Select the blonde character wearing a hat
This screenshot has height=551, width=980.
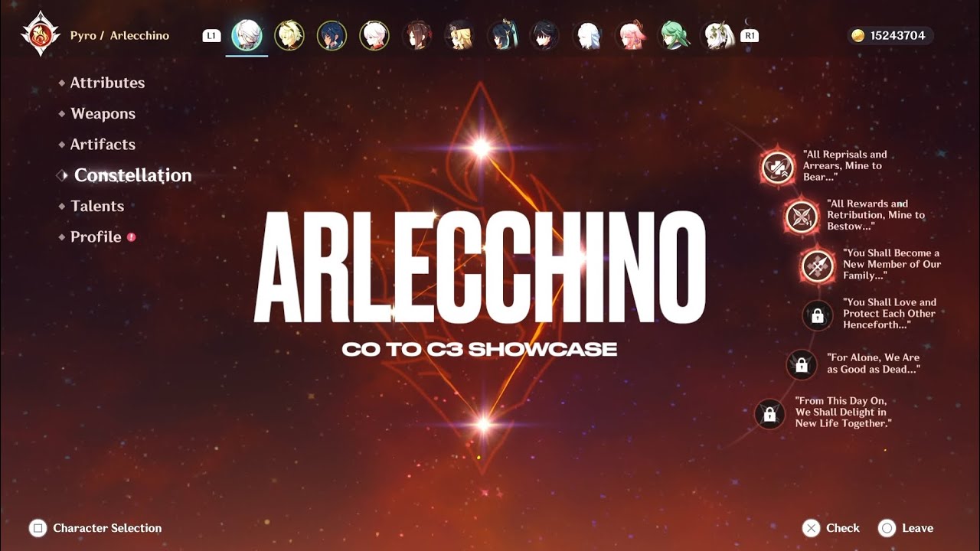pos(459,35)
